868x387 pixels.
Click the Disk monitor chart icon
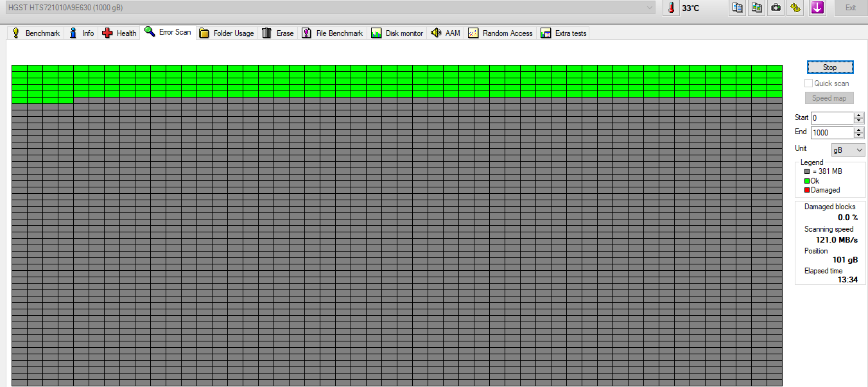click(x=376, y=33)
